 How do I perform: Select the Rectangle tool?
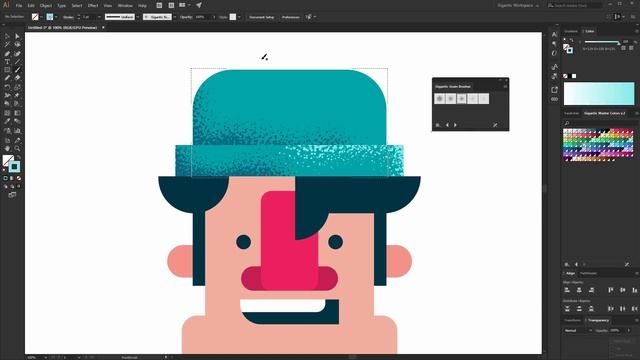tap(7, 70)
